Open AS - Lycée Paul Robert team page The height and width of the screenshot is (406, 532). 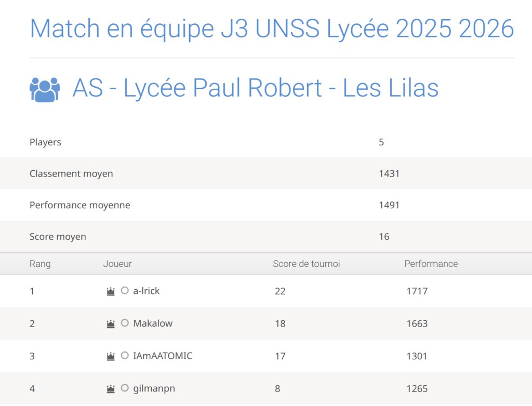pos(256,88)
